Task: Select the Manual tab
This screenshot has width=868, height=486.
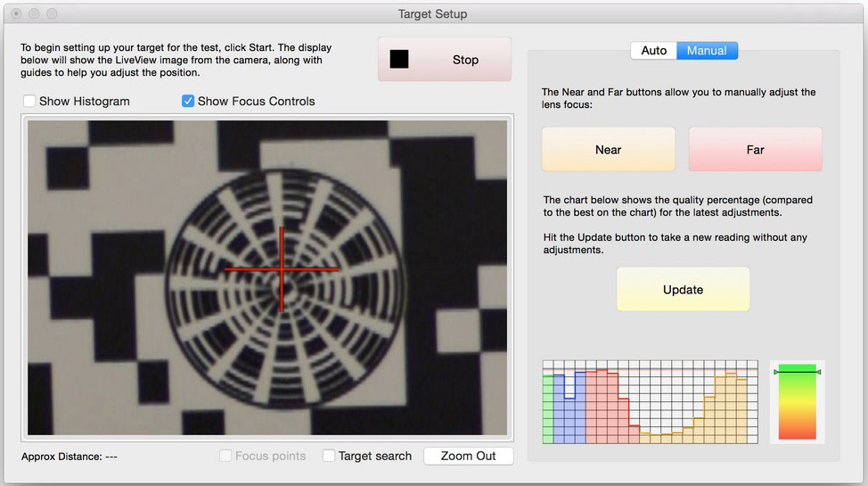Action: [707, 51]
